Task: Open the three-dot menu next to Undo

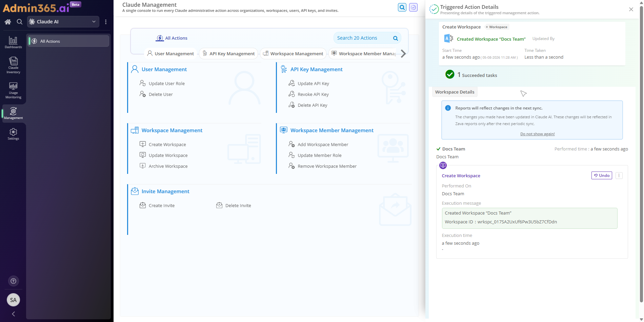Action: (x=619, y=175)
